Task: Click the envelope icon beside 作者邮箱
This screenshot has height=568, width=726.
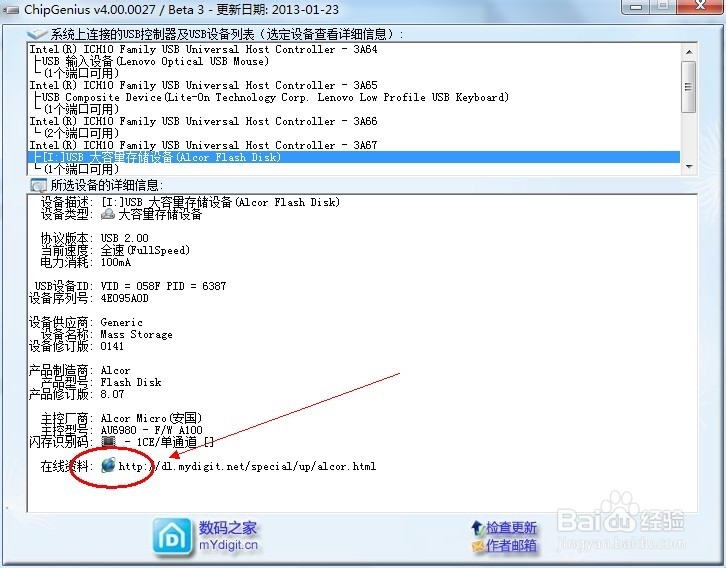Action: pyautogui.click(x=478, y=546)
